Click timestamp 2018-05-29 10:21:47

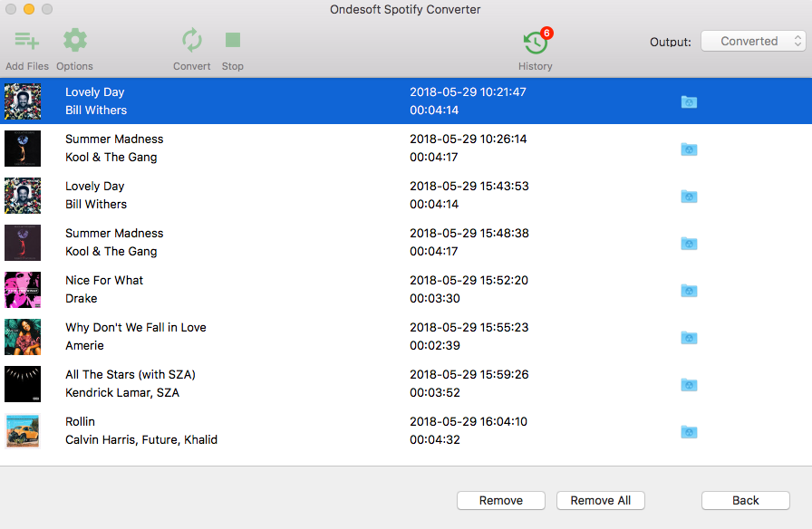[x=469, y=92]
